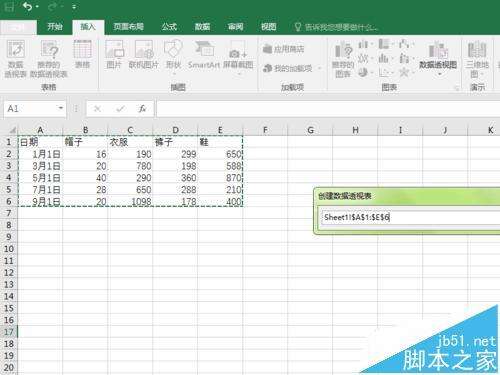The width and height of the screenshot is (500, 375).
Task: Click the Insert Function fx button
Action: pos(142,109)
